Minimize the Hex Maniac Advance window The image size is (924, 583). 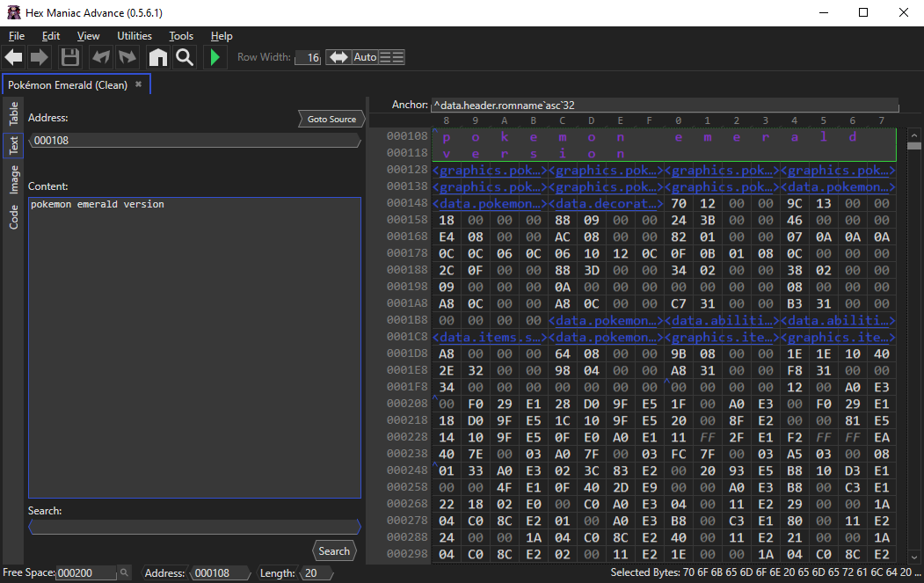[824, 12]
